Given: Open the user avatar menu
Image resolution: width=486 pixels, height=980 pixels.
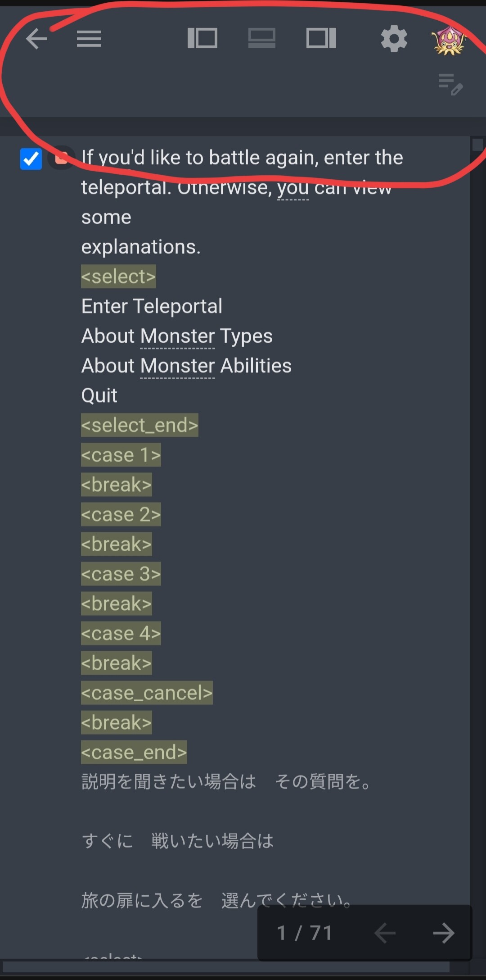Looking at the screenshot, I should click(448, 40).
